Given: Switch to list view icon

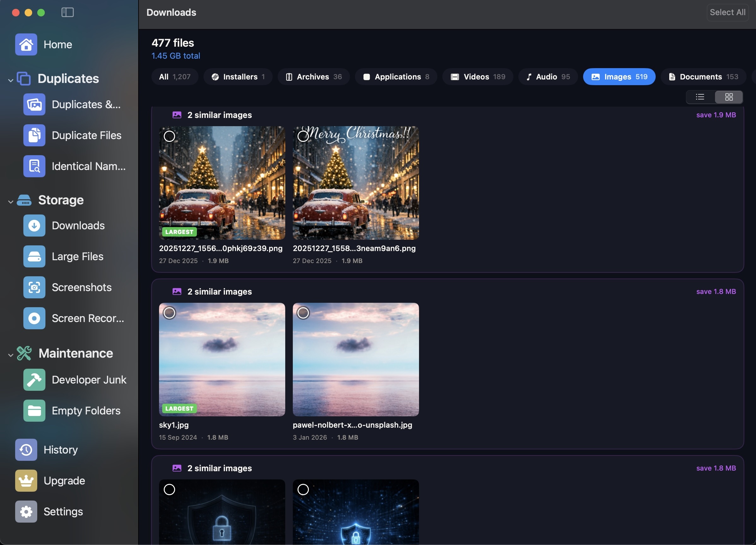Looking at the screenshot, I should click(x=700, y=97).
